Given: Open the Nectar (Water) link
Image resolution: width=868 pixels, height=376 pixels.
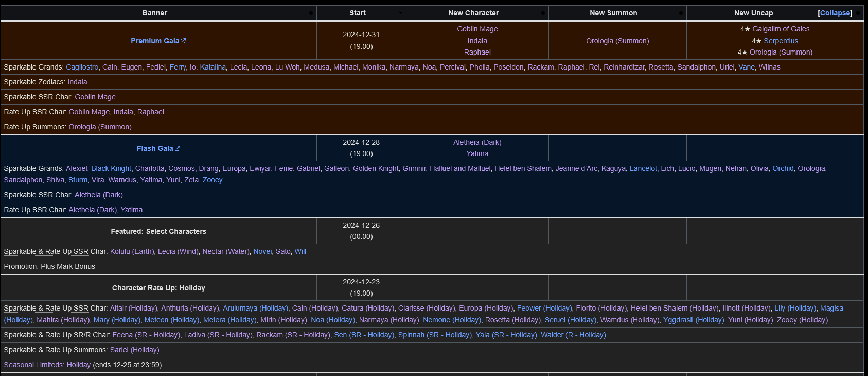Looking at the screenshot, I should (x=226, y=251).
